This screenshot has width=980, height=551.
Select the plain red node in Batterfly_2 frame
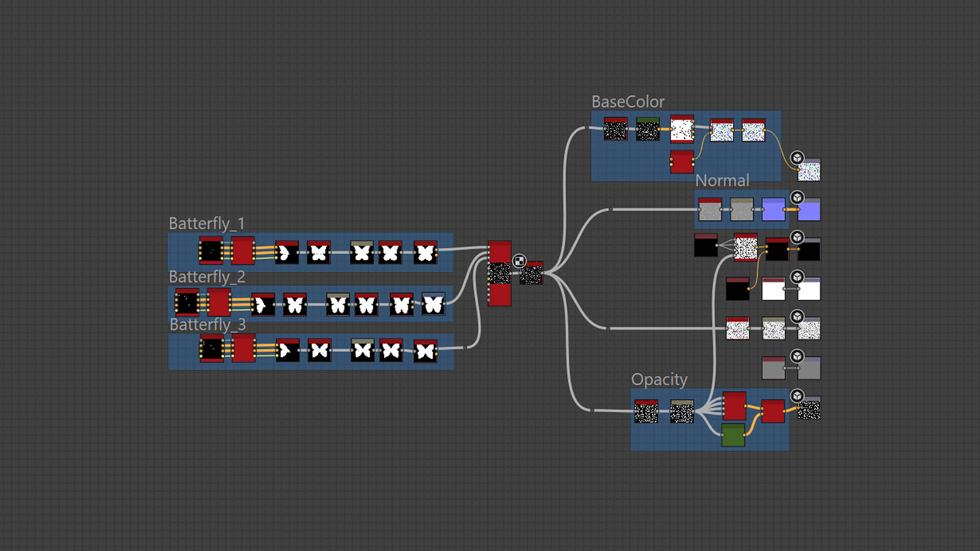click(219, 302)
